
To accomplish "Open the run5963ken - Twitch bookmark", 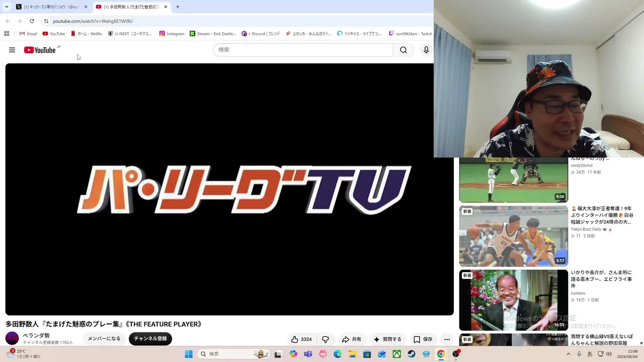I will click(410, 34).
